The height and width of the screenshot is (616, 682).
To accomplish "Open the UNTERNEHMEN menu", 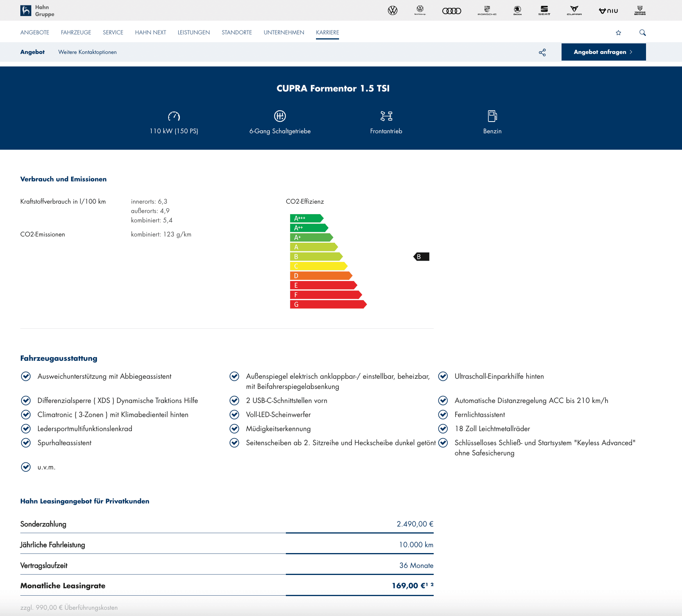I will [x=284, y=32].
